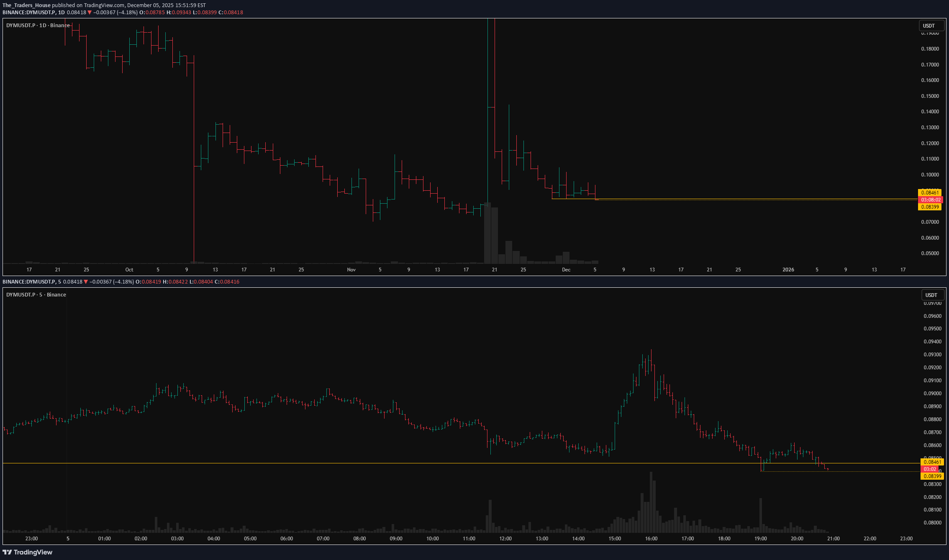Click DYMUSDT.P · 5 · Binance legend

coord(36,295)
